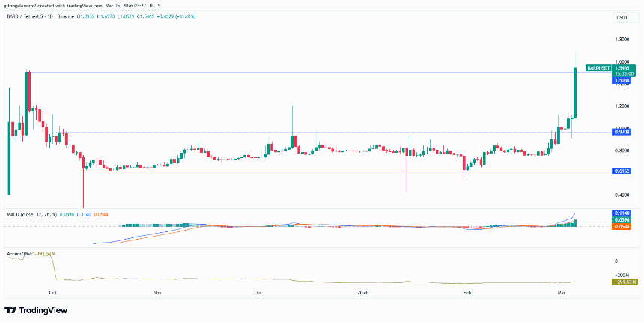
Task: Click the TradingView wordmark text
Action: pyautogui.click(x=41, y=310)
